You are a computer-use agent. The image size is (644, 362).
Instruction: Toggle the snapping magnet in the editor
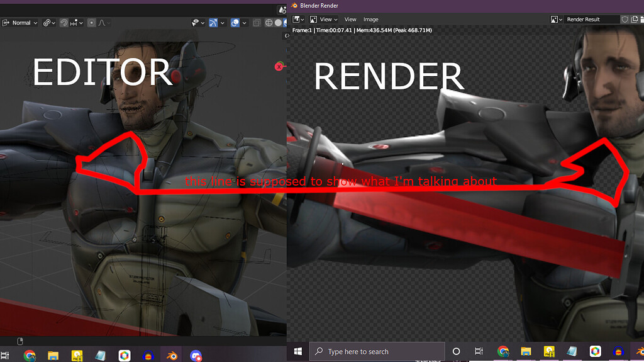tap(64, 23)
